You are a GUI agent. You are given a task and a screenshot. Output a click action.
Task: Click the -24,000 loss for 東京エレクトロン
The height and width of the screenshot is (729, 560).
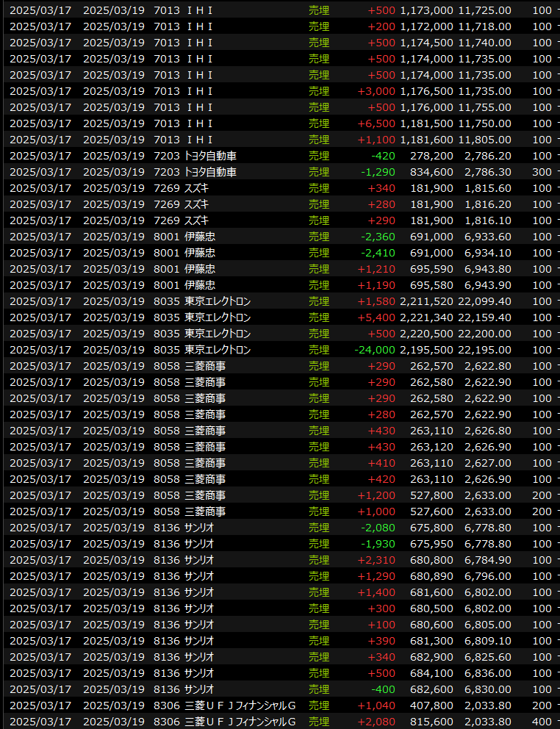pos(375,350)
